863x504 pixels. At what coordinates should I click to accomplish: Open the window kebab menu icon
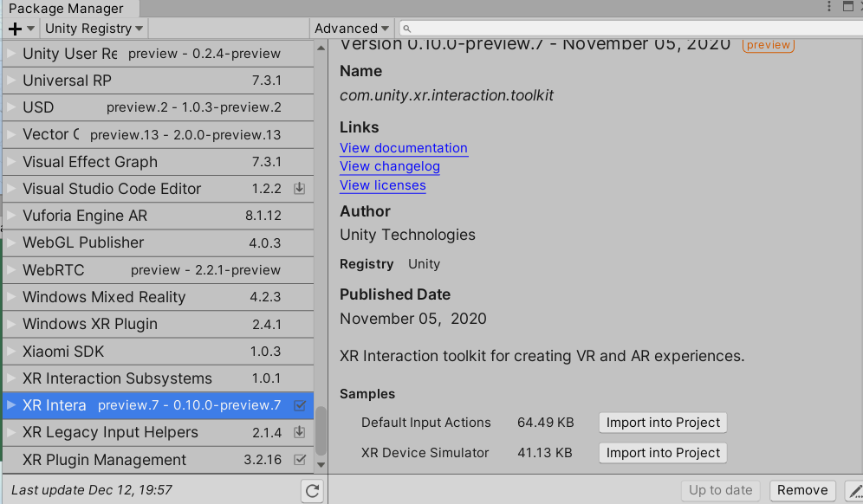click(x=829, y=7)
